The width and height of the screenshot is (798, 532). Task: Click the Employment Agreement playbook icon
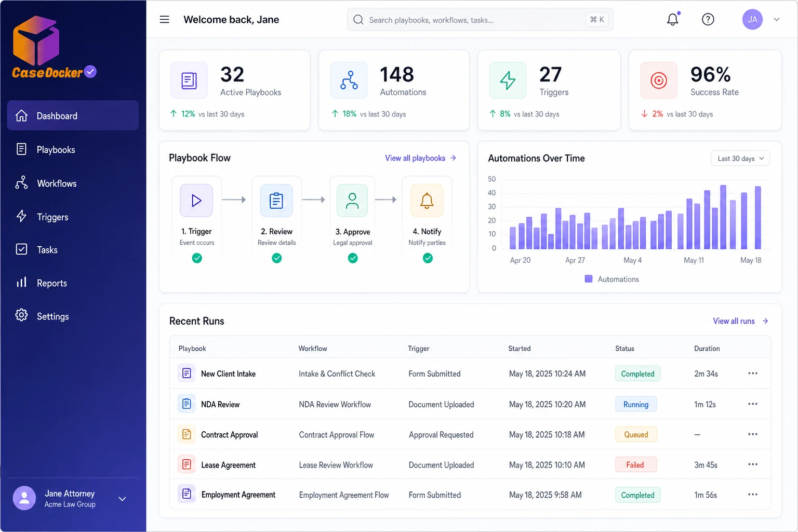pos(187,494)
